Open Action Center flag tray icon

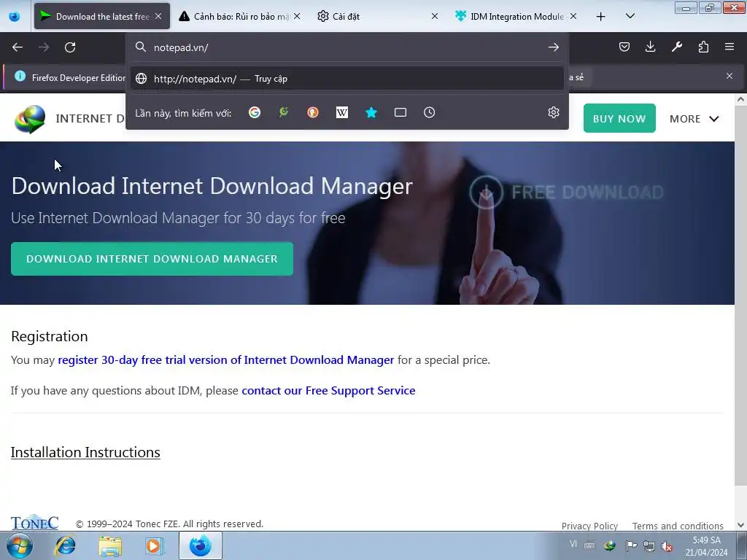[x=631, y=545]
